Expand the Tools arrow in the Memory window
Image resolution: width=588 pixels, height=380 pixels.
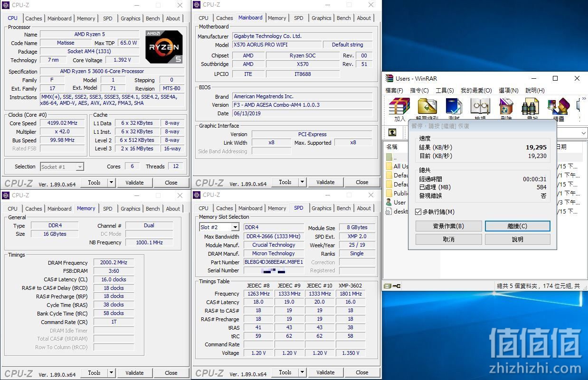[111, 372]
